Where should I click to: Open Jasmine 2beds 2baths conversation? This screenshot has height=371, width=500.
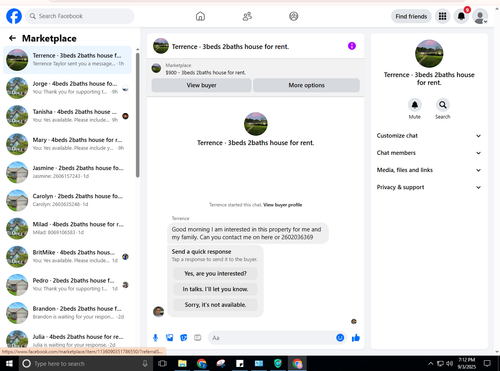click(67, 172)
